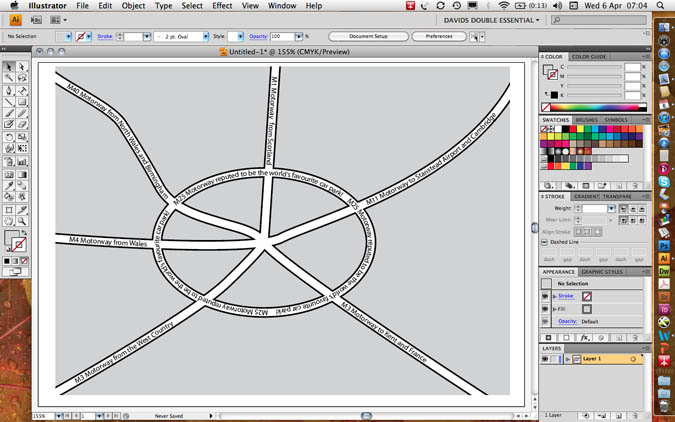Expand Layer 1 disclosure triangle
This screenshot has width=675, height=422.
coord(567,358)
